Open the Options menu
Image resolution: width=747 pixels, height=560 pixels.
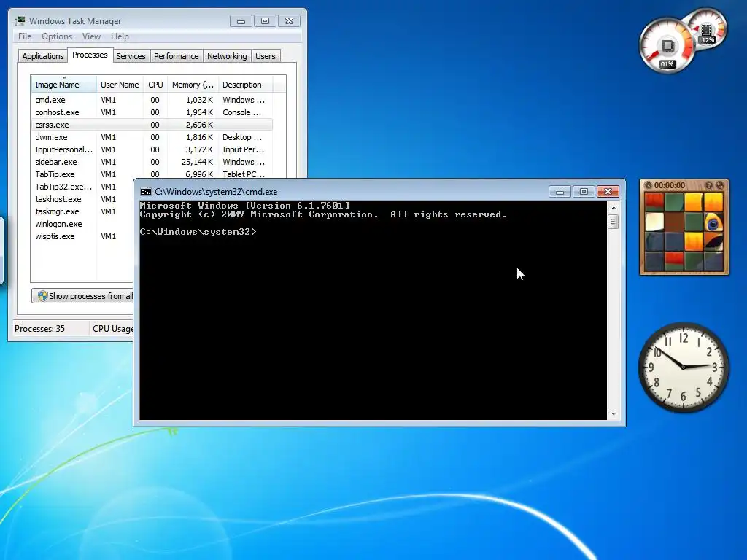coord(57,36)
